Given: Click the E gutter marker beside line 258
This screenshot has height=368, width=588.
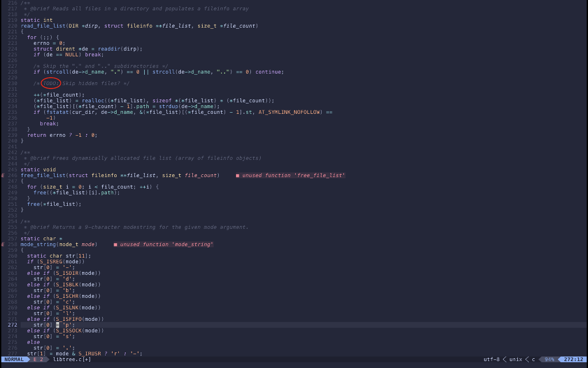Looking at the screenshot, I should (x=2, y=244).
